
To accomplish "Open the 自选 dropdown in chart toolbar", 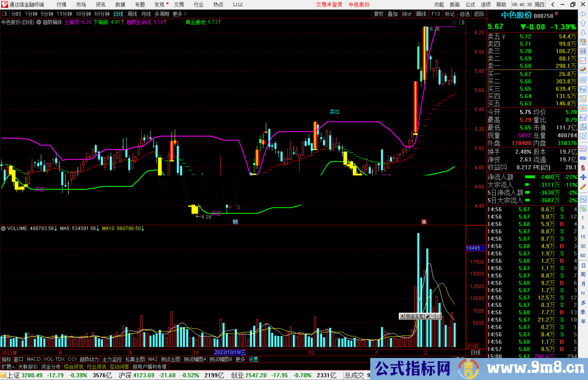I will click(x=464, y=14).
